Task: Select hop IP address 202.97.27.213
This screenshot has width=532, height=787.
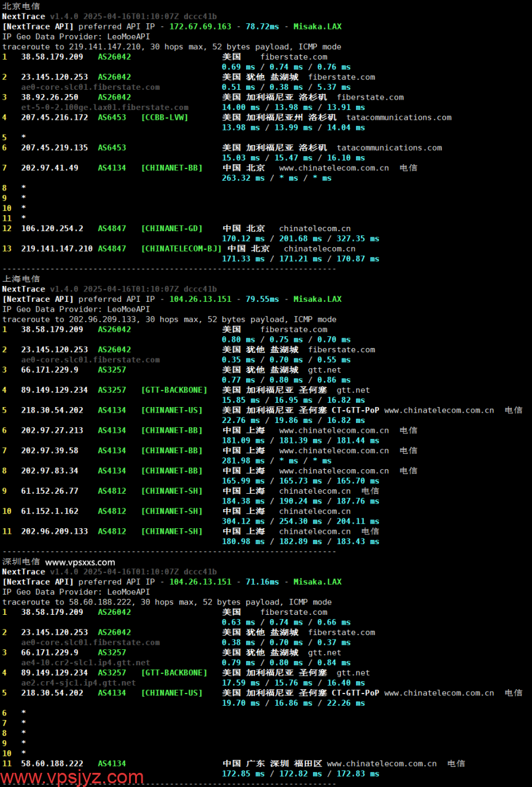Action: 52,430
